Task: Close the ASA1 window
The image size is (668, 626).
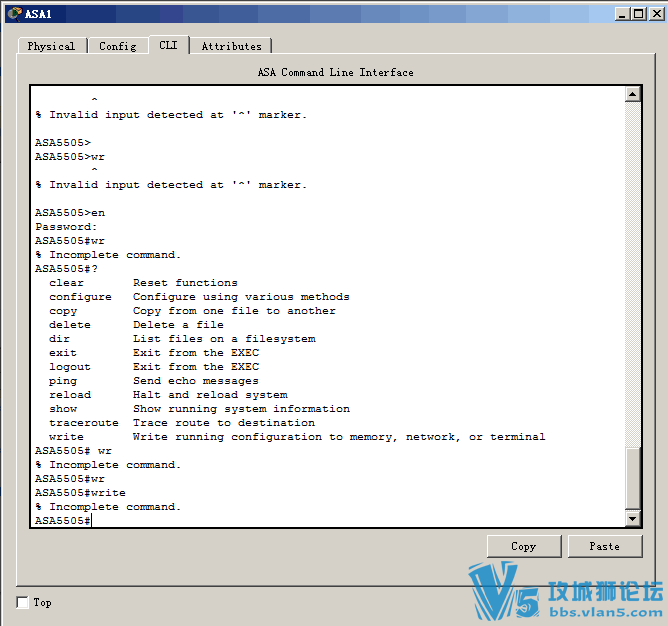Action: click(x=656, y=14)
